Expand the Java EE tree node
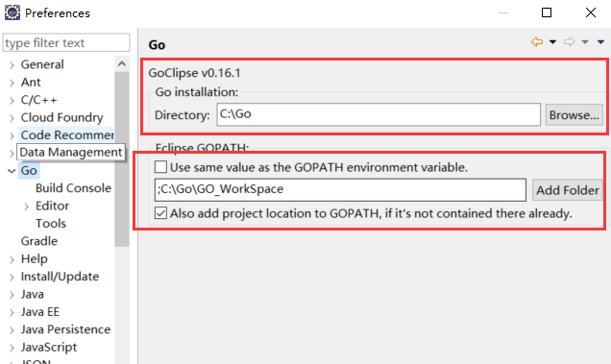Screen dimensions: 611x364 pyautogui.click(x=12, y=312)
